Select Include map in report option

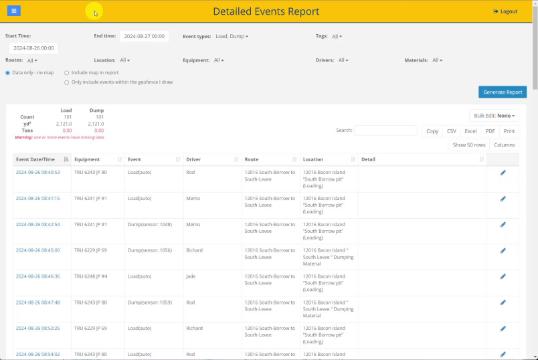point(67,73)
